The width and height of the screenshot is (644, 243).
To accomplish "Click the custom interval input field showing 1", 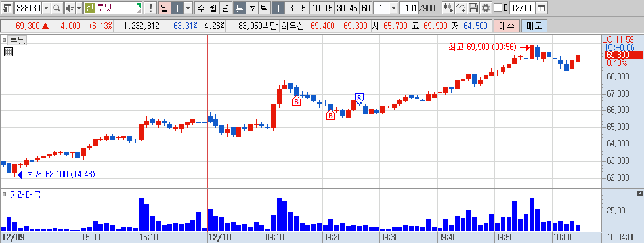I will pyautogui.click(x=381, y=7).
